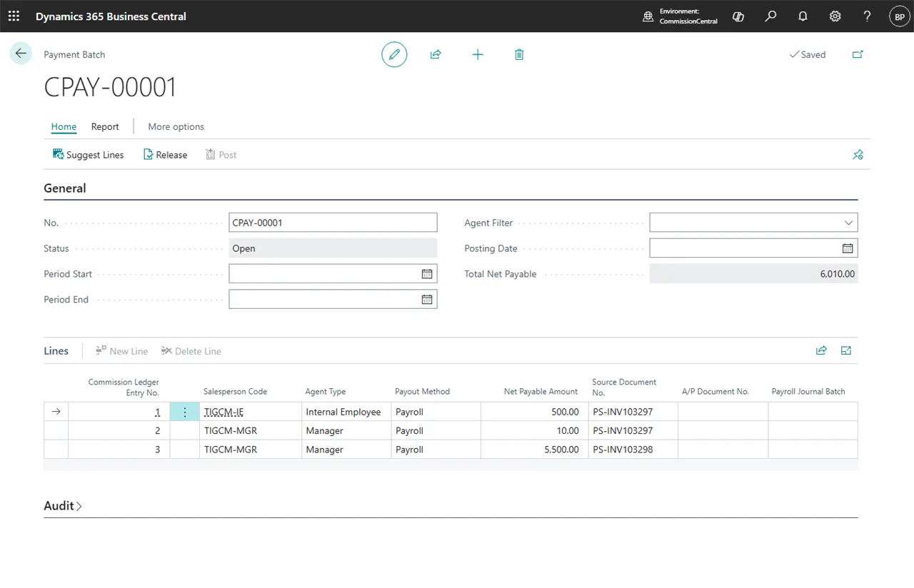Screen dimensions: 914x588
Task: Share the Lines section
Action: pos(821,350)
